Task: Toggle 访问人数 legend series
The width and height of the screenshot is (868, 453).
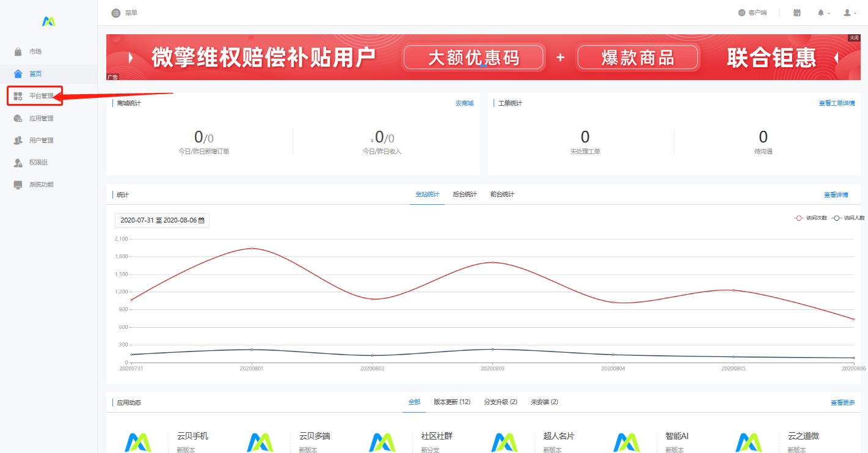Action: (x=848, y=218)
